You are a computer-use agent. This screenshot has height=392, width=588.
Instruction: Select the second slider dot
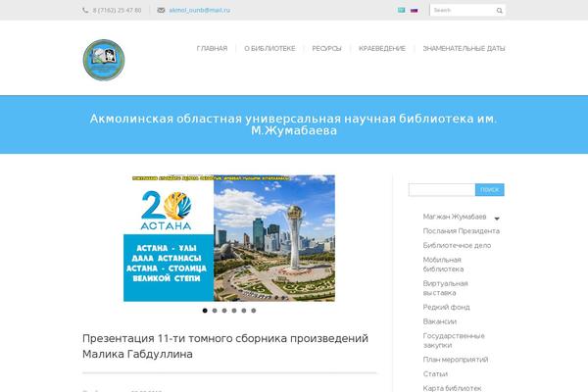click(x=215, y=311)
